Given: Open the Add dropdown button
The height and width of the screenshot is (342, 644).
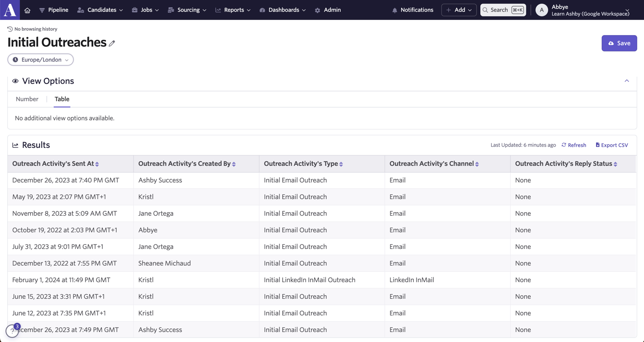Looking at the screenshot, I should 459,10.
